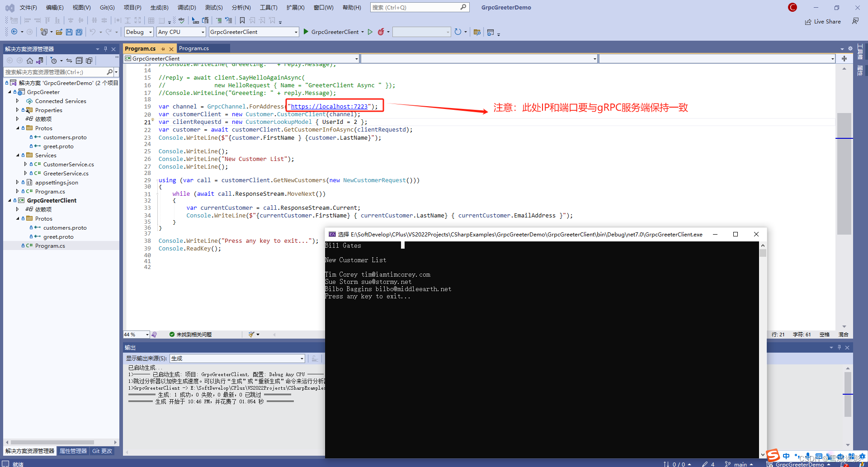This screenshot has width=868, height=467.
Task: Click the Open File folder icon
Action: click(x=59, y=32)
